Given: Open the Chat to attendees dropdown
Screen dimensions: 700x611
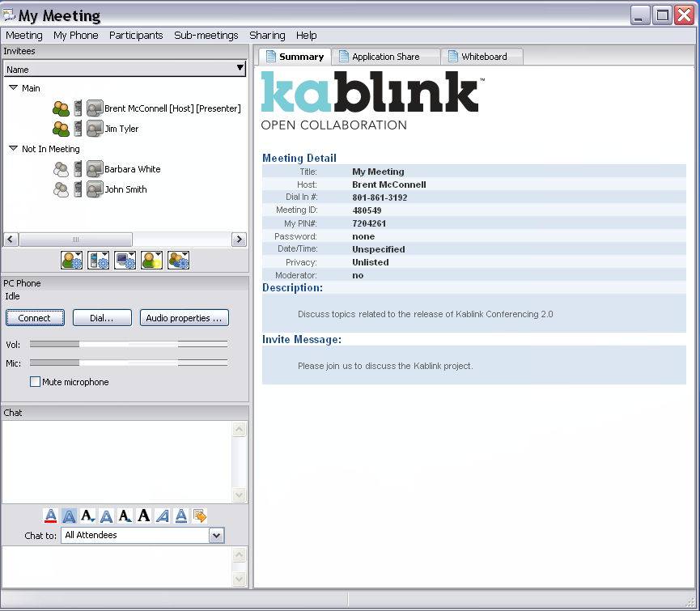Looking at the screenshot, I should pos(214,535).
